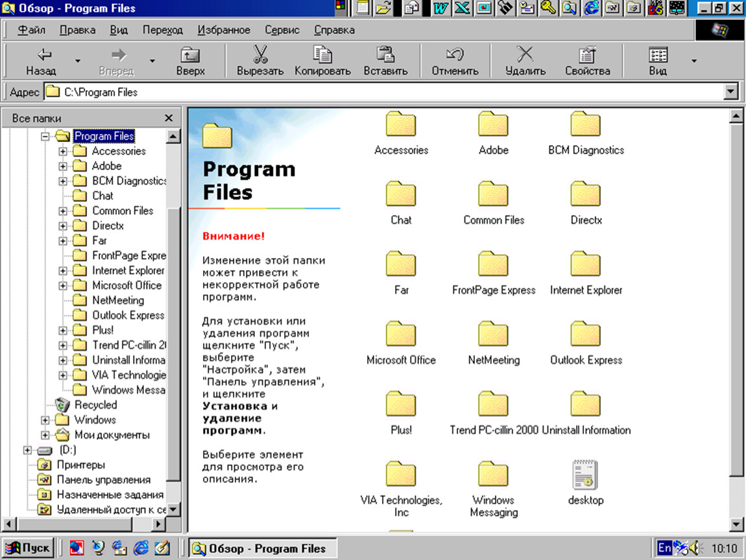Click the Вырезать (Cut) scissors button
746x560 pixels.
coord(260,62)
